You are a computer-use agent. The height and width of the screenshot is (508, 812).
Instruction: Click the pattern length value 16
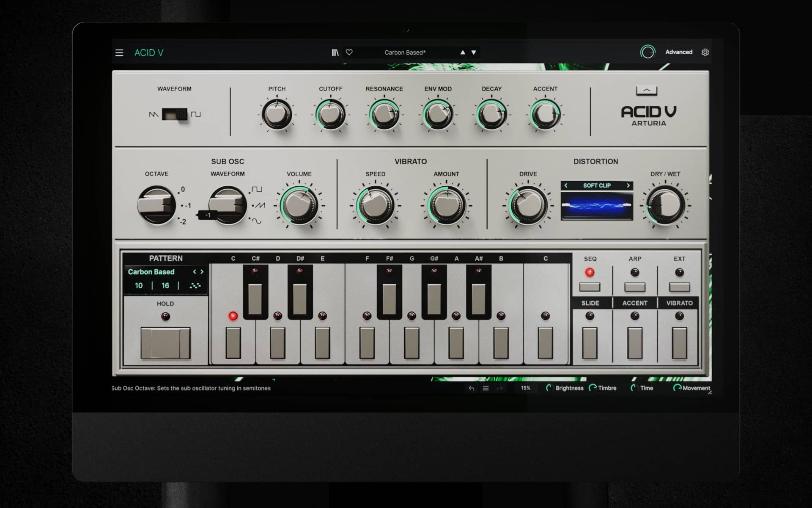tap(165, 286)
